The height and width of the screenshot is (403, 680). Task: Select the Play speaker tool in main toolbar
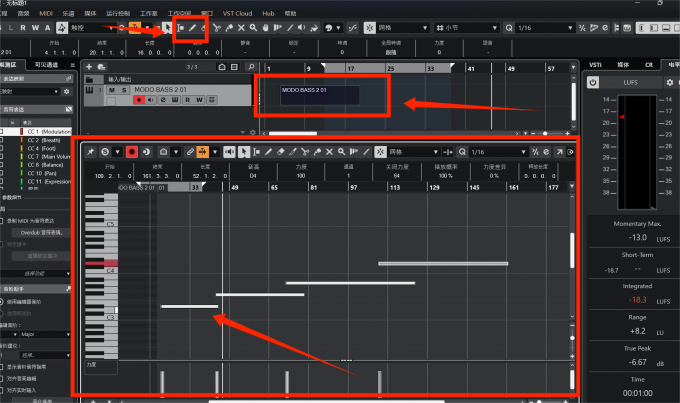[x=302, y=28]
